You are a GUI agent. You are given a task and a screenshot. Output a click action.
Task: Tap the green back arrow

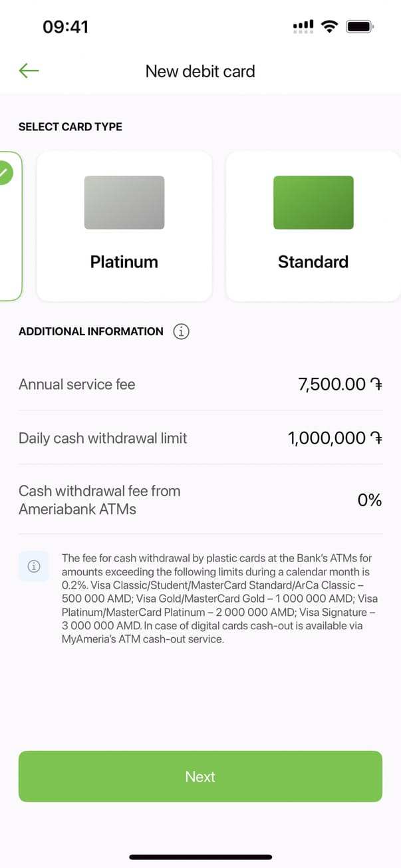(x=29, y=71)
